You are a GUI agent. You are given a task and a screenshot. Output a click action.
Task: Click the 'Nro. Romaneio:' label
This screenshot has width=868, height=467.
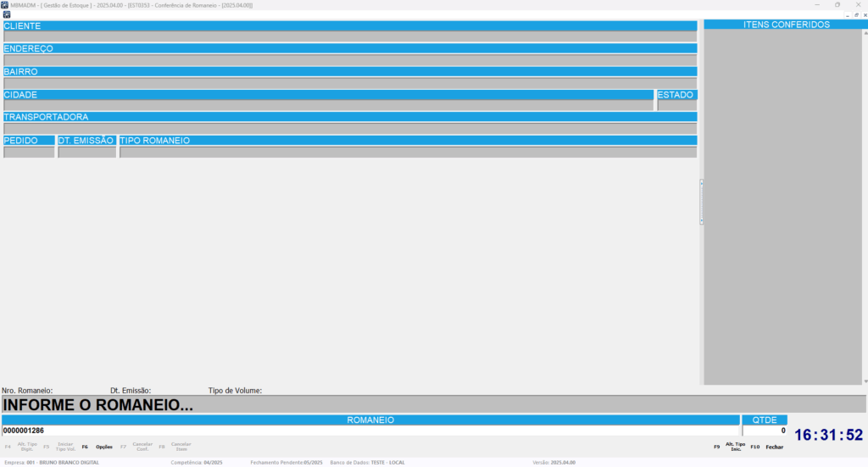point(27,391)
